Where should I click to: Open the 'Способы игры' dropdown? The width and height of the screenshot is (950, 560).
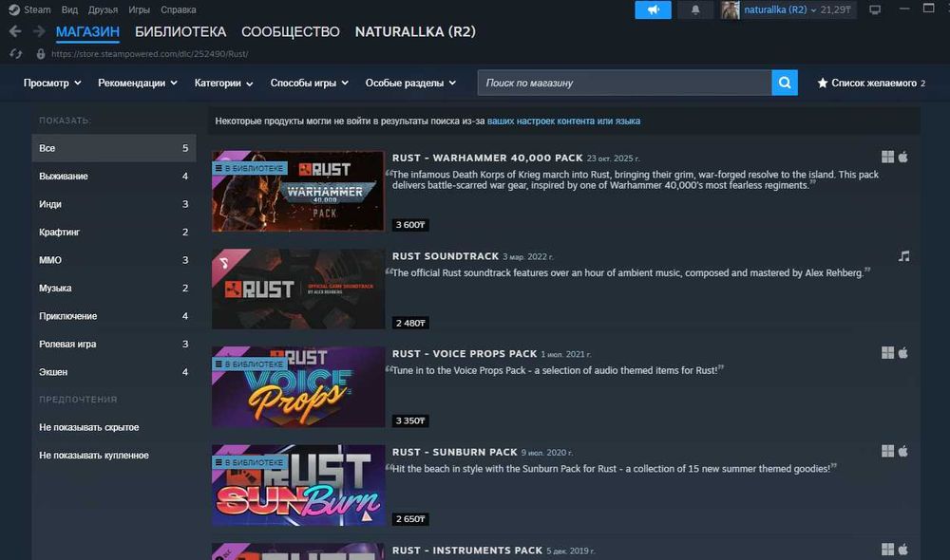point(309,83)
